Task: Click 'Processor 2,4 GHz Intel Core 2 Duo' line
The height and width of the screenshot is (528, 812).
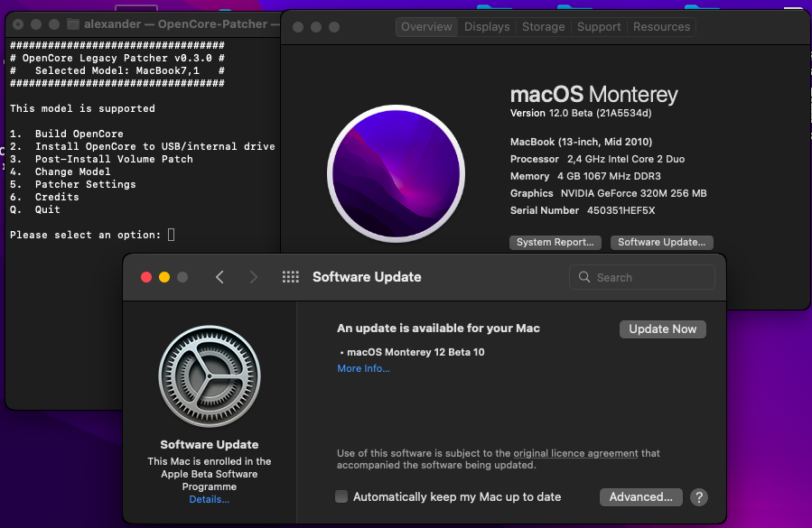Action: [x=597, y=159]
